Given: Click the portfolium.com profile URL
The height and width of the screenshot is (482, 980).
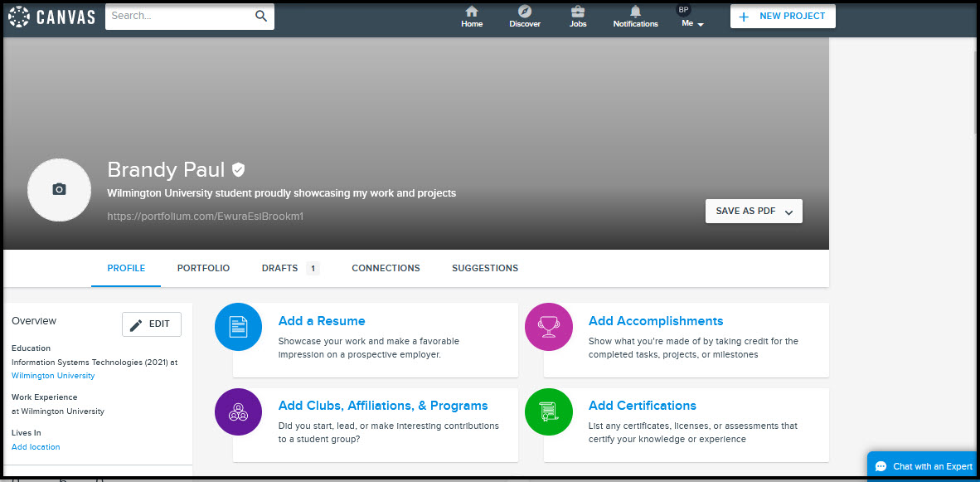Looking at the screenshot, I should [206, 217].
